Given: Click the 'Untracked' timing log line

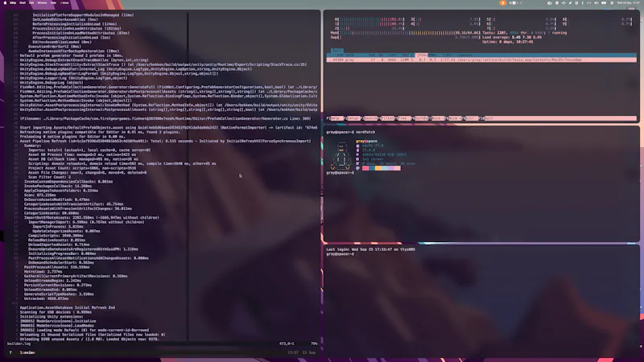Looking at the screenshot, I should 46,298.
